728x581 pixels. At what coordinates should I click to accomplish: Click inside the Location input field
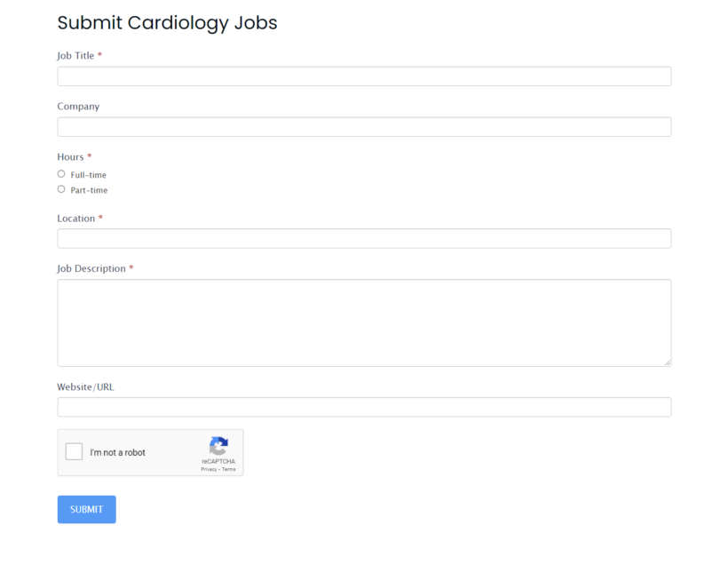pos(364,238)
